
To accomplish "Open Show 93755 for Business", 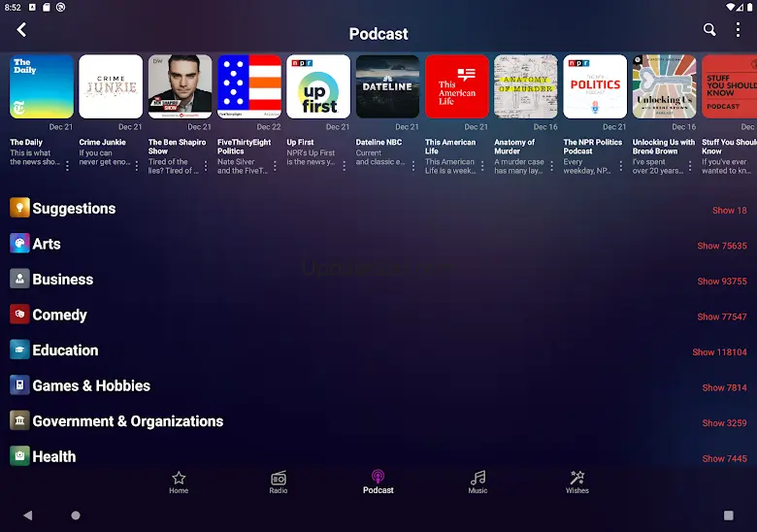I will point(722,281).
